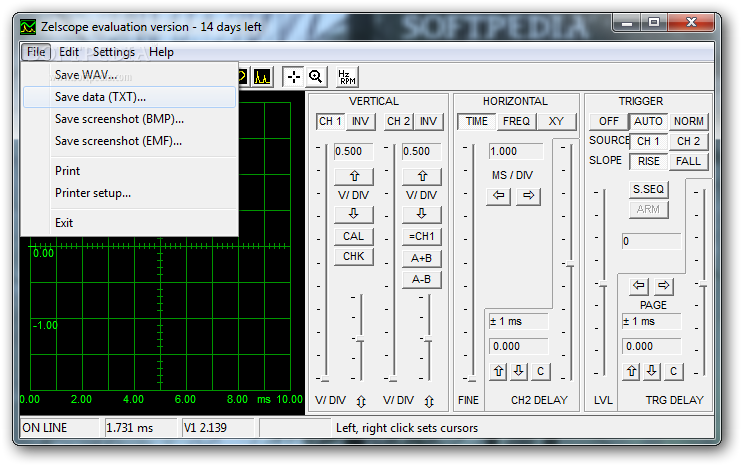742x466 pixels.
Task: Toggle CH 2 INV invert button
Action: [x=428, y=122]
